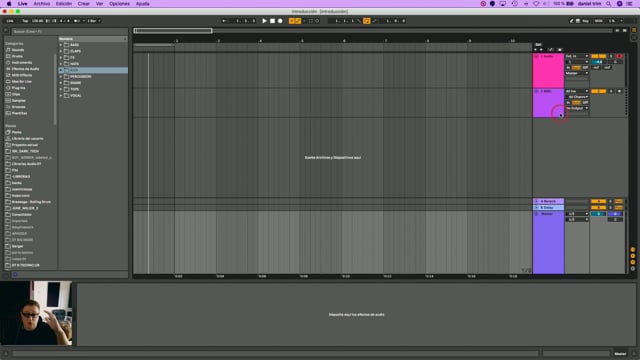
Task: Click the Tap tempo button
Action: pos(25,21)
